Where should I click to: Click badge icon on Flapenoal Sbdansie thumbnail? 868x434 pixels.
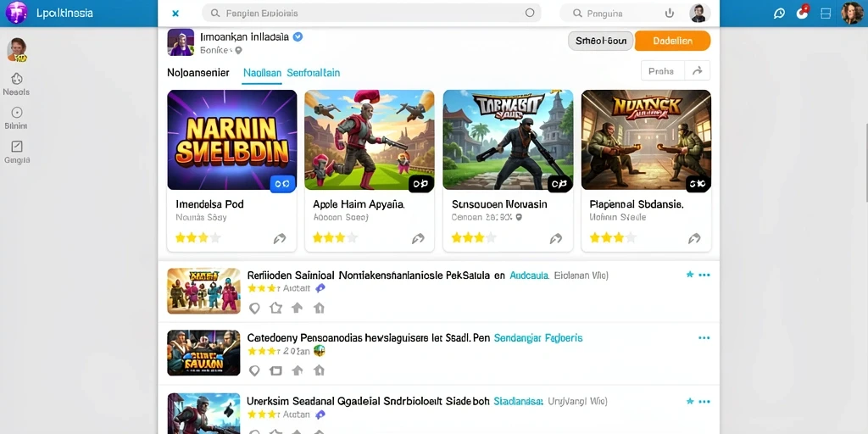click(698, 184)
